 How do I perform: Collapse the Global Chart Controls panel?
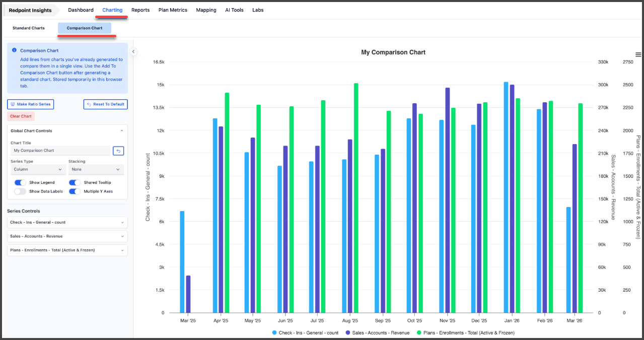tap(121, 131)
